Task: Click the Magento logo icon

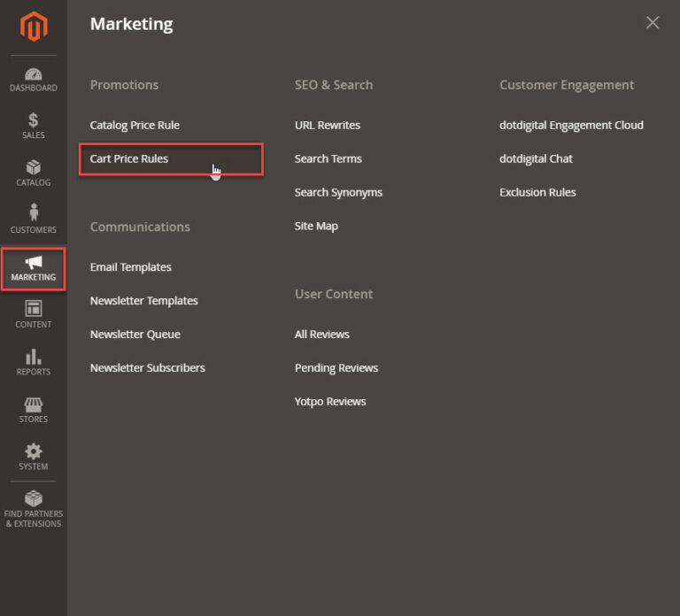Action: click(34, 27)
